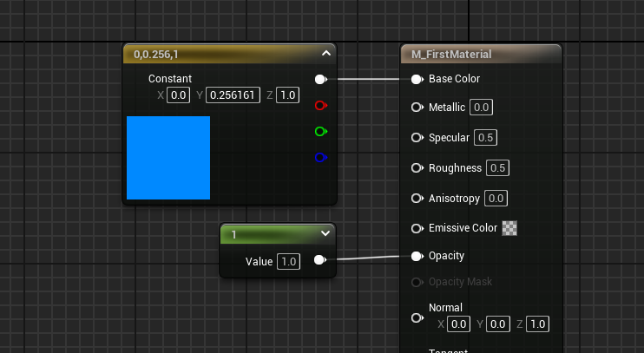Click the red channel output pin
644x353 pixels.
tap(321, 106)
